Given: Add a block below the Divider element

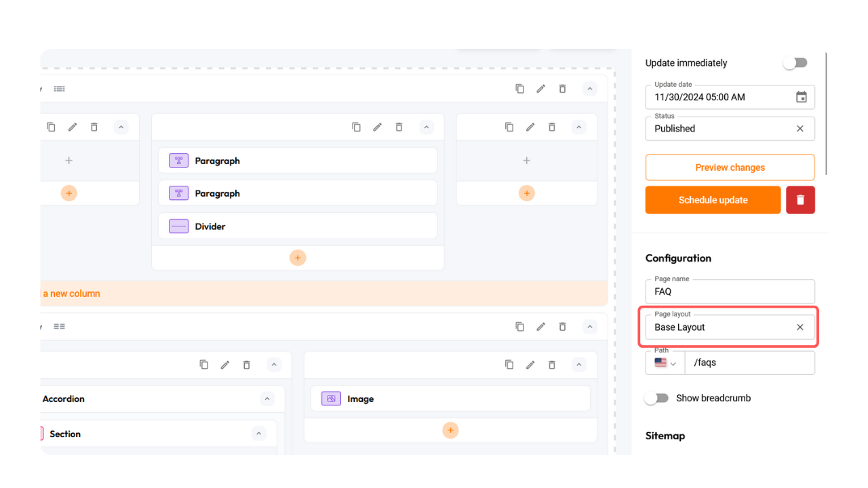Looking at the screenshot, I should (x=298, y=258).
